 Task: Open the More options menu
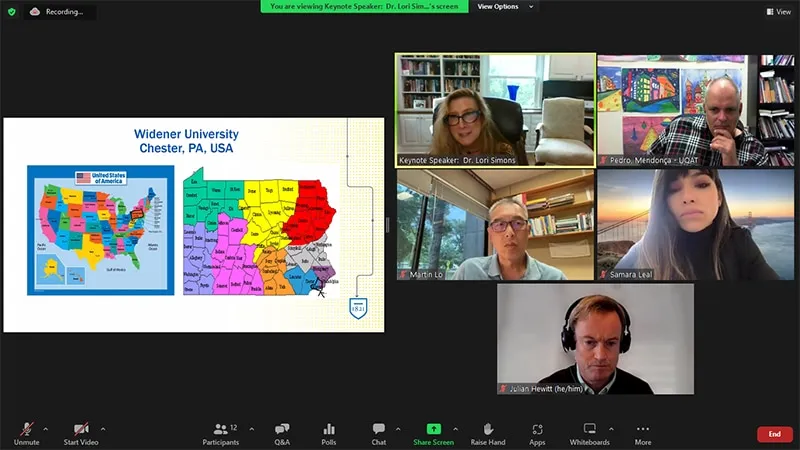click(x=642, y=431)
